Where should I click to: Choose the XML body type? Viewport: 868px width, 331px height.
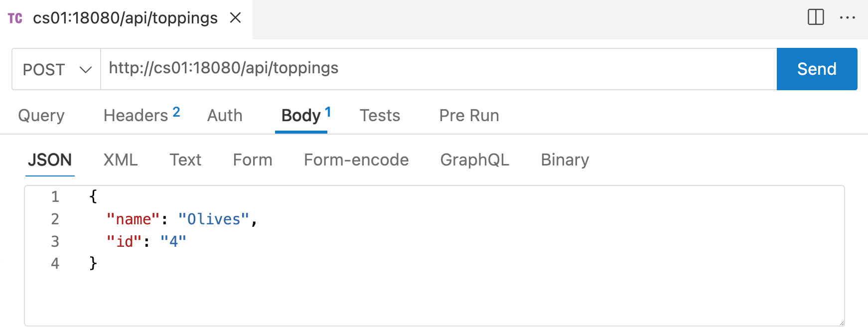pos(120,160)
